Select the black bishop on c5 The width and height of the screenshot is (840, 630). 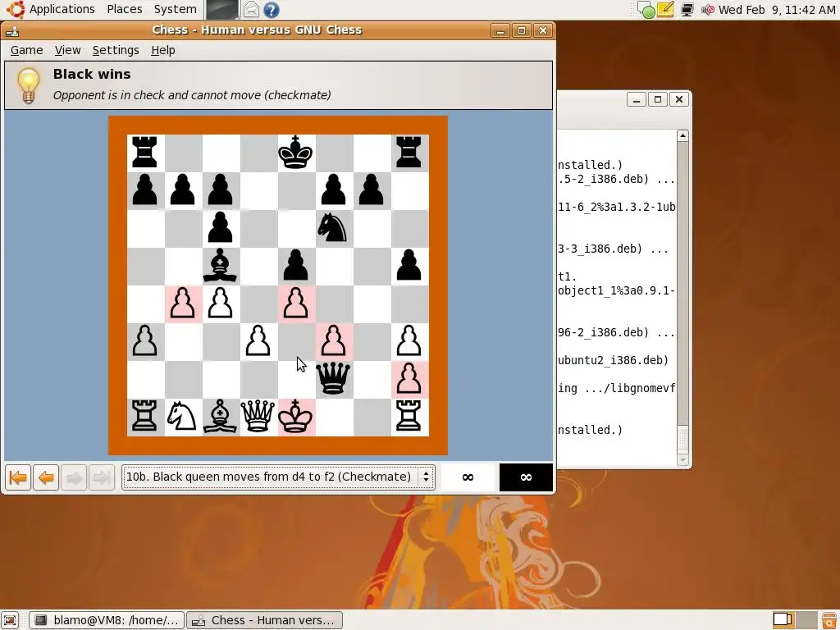(220, 266)
